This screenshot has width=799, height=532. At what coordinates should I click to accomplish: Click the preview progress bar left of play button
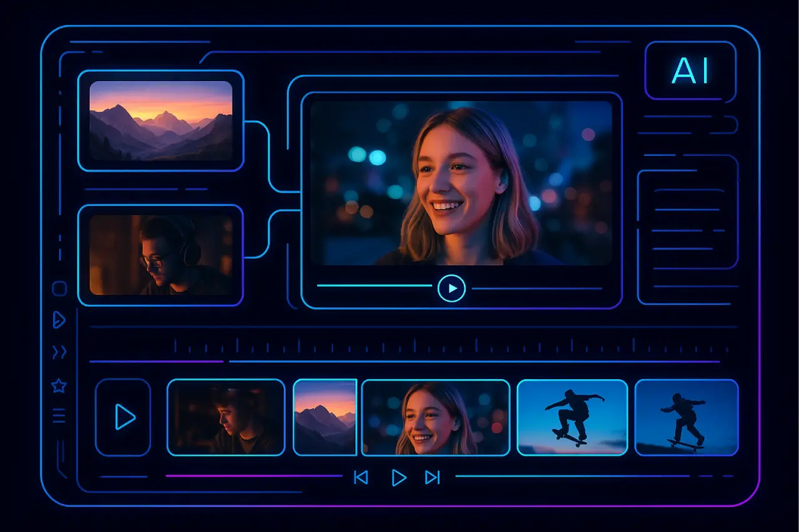click(x=373, y=286)
